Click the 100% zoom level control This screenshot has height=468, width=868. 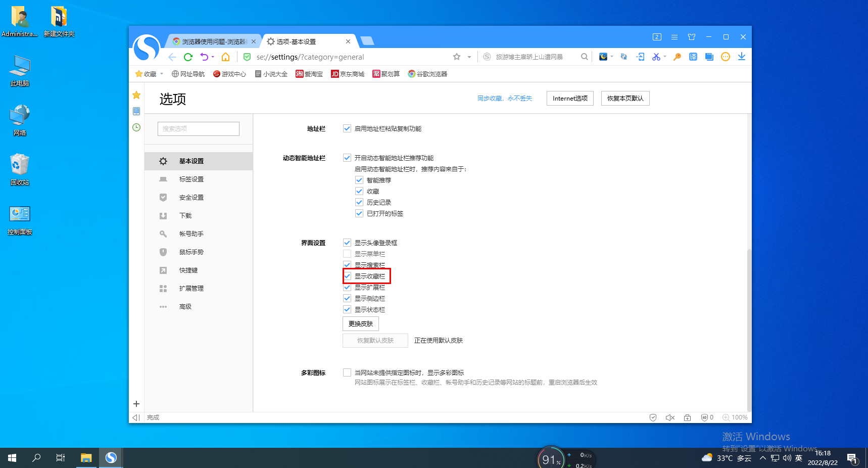click(x=735, y=417)
